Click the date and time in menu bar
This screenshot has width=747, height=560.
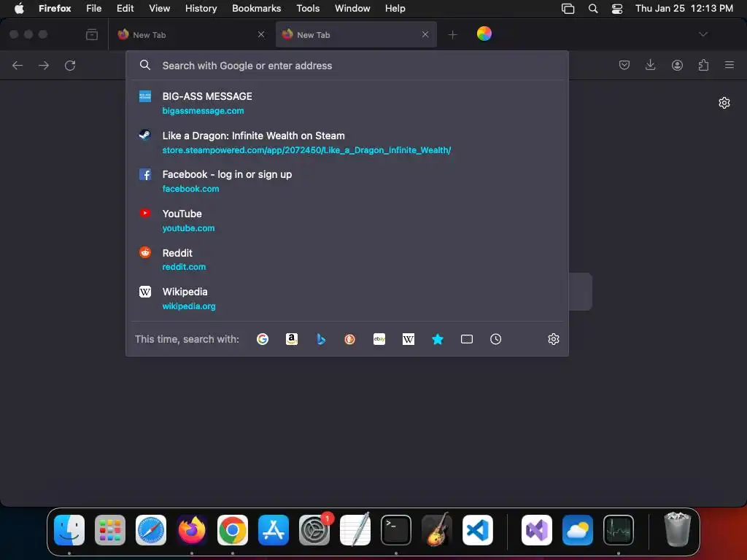tap(684, 8)
